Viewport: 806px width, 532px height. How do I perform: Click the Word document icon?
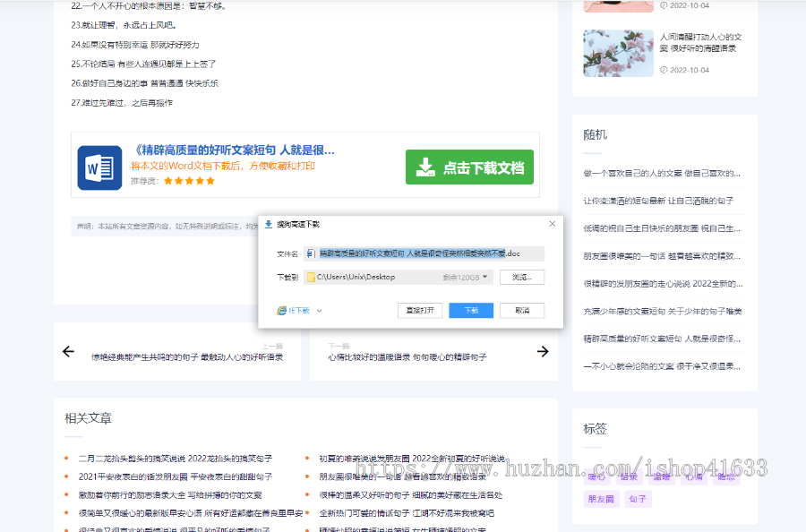point(99,167)
